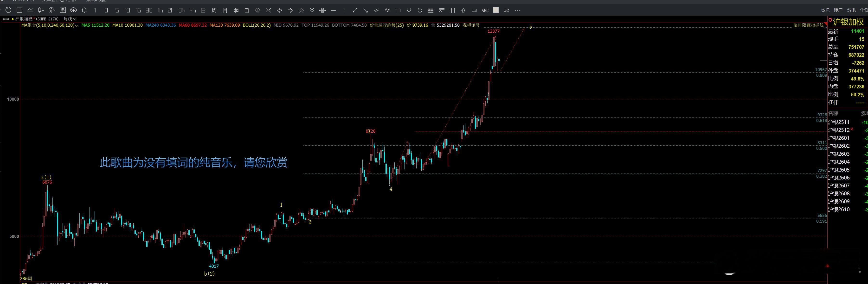Select the rectangle drawing tool

pyautogui.click(x=398, y=10)
